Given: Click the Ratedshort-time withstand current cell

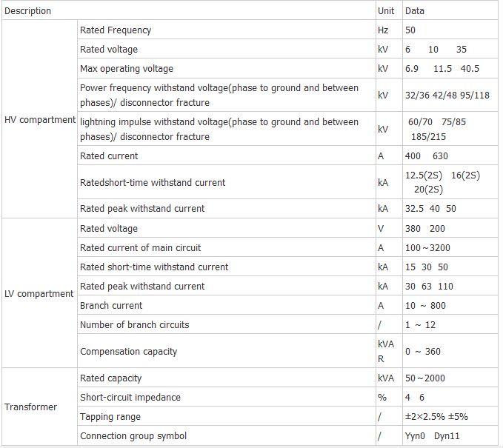Looking at the screenshot, I should (x=153, y=182).
